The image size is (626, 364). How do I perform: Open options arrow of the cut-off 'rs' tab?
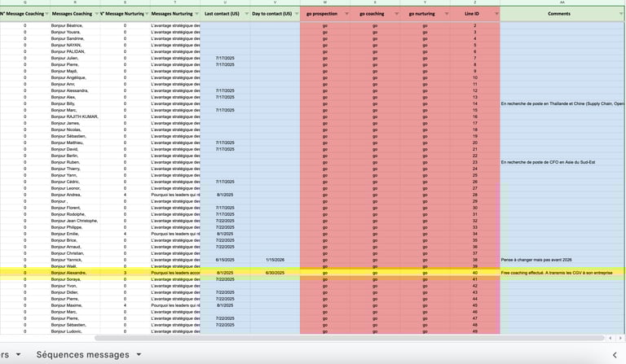(x=19, y=354)
